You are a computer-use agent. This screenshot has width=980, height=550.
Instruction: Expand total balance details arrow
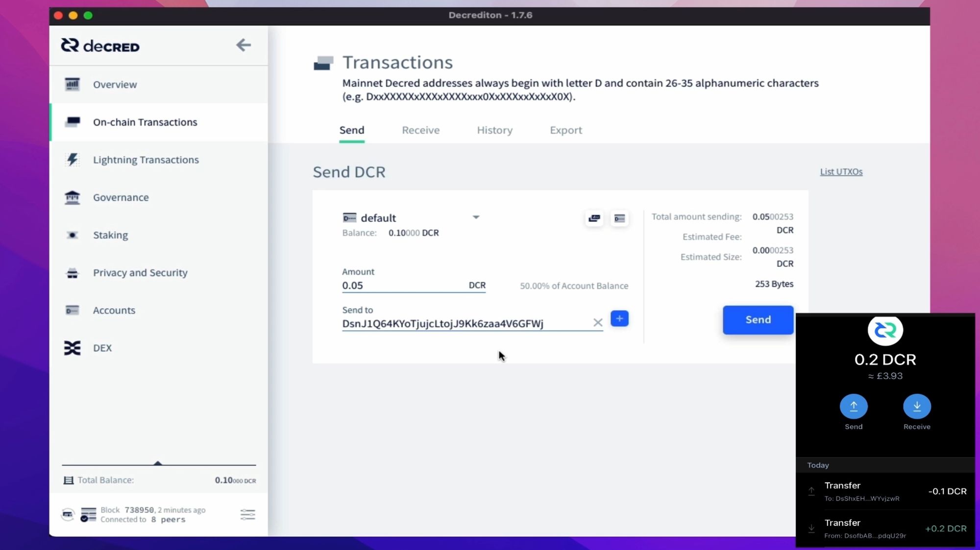tap(158, 463)
